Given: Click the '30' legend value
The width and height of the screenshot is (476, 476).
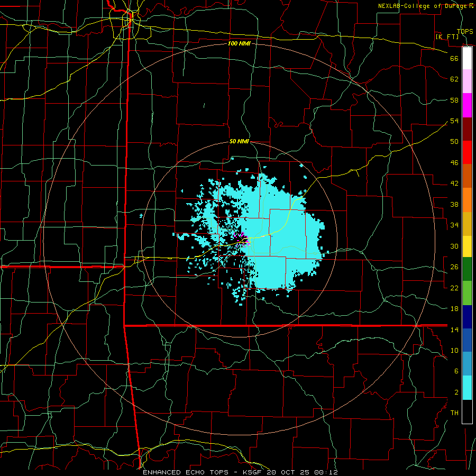Looking at the screenshot, I should pyautogui.click(x=454, y=246).
